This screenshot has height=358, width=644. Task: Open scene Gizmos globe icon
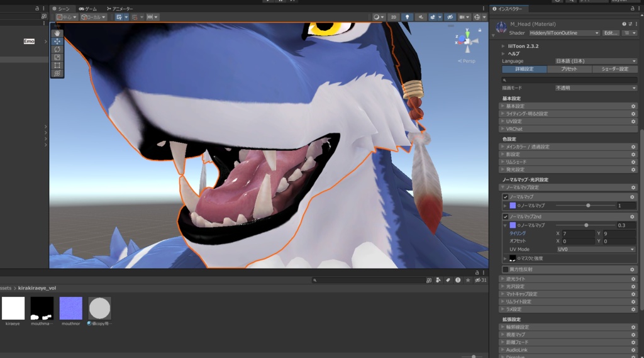coord(477,17)
